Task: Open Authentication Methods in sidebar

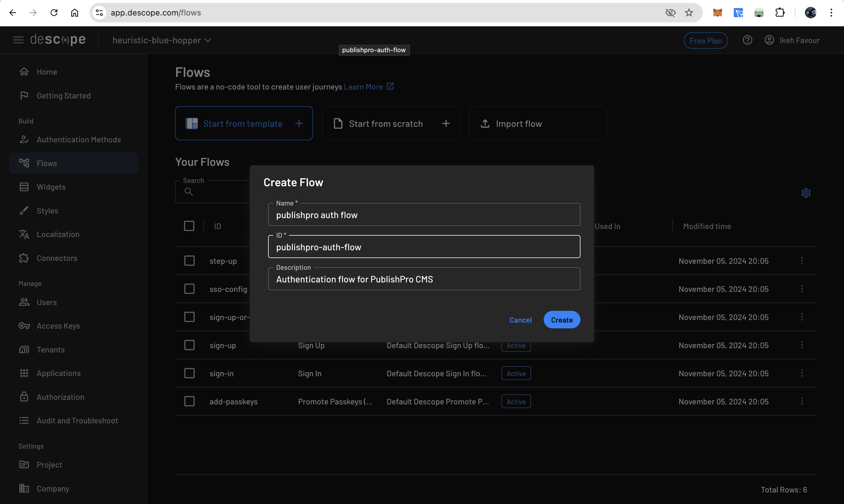Action: pyautogui.click(x=78, y=139)
